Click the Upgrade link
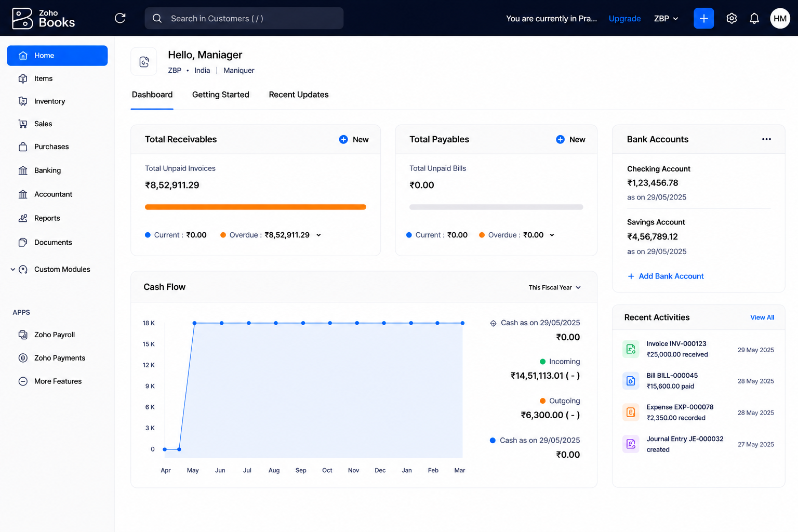 point(624,18)
